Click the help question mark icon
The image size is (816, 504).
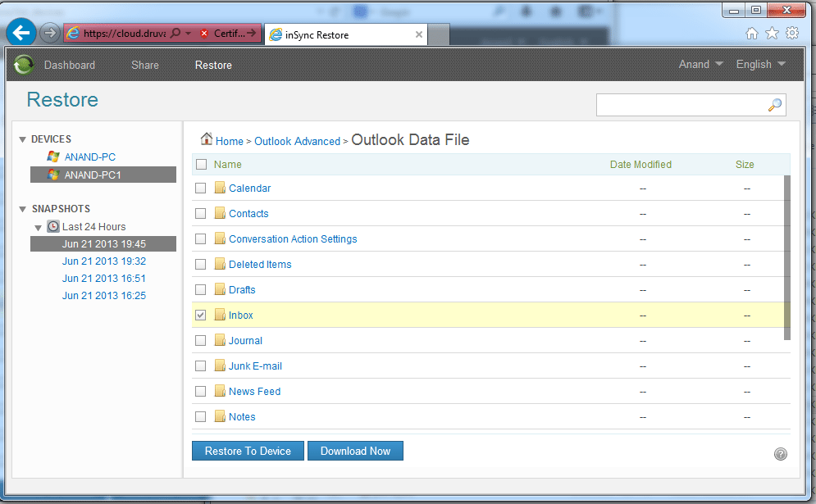click(x=780, y=454)
